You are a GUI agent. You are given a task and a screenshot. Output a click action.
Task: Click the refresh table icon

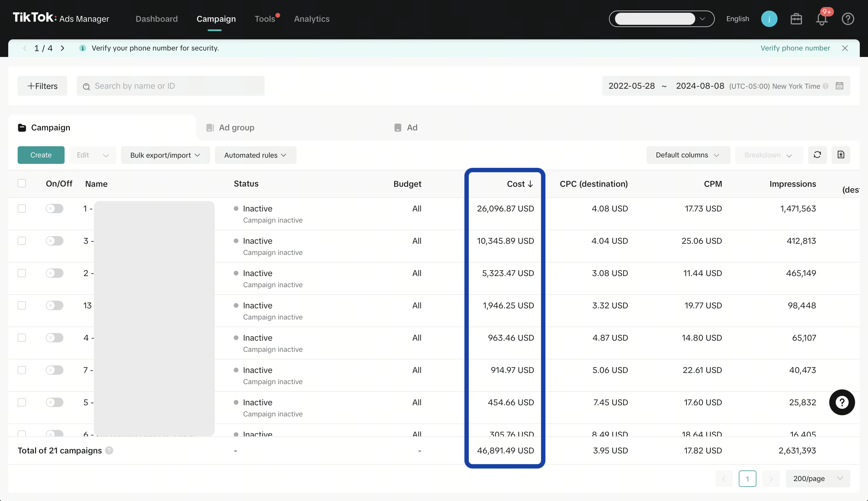pos(817,155)
